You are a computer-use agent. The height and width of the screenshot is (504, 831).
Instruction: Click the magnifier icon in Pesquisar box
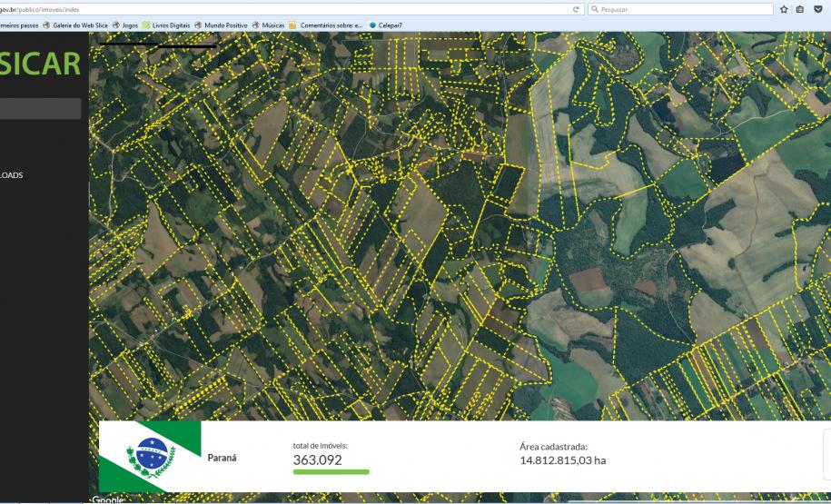click(x=595, y=9)
